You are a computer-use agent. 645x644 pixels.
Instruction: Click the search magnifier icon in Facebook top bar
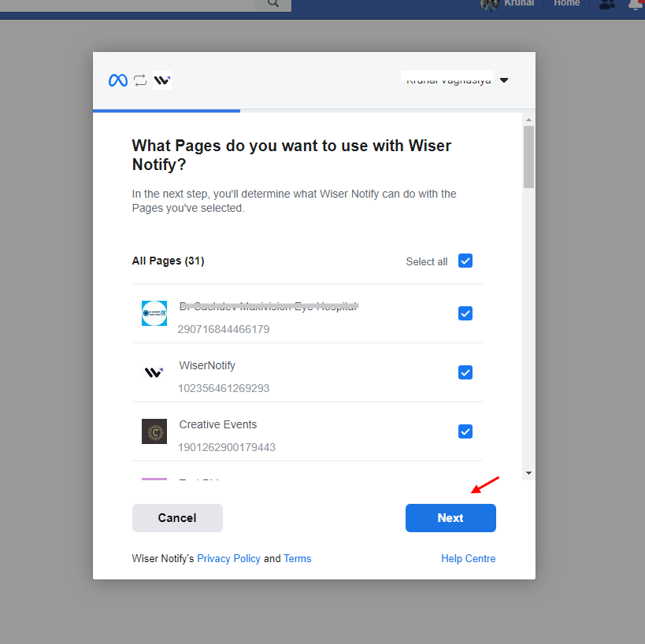coord(273,3)
